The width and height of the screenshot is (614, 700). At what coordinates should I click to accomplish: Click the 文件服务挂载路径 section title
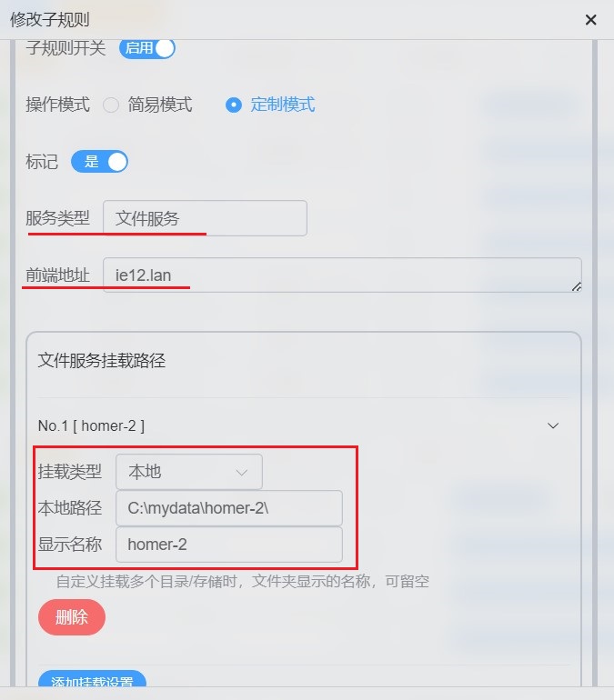[101, 361]
